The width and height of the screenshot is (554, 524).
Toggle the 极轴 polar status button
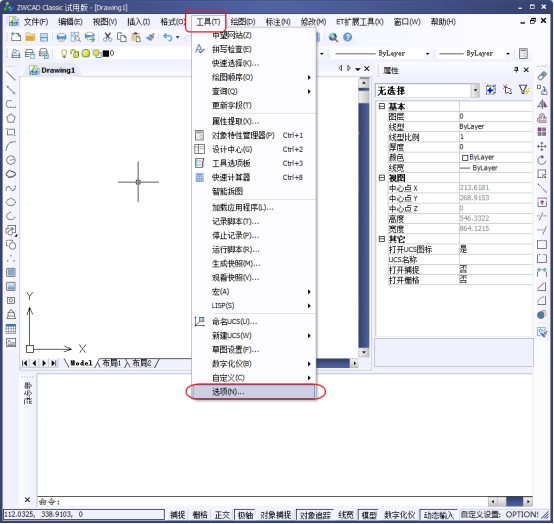pyautogui.click(x=245, y=515)
